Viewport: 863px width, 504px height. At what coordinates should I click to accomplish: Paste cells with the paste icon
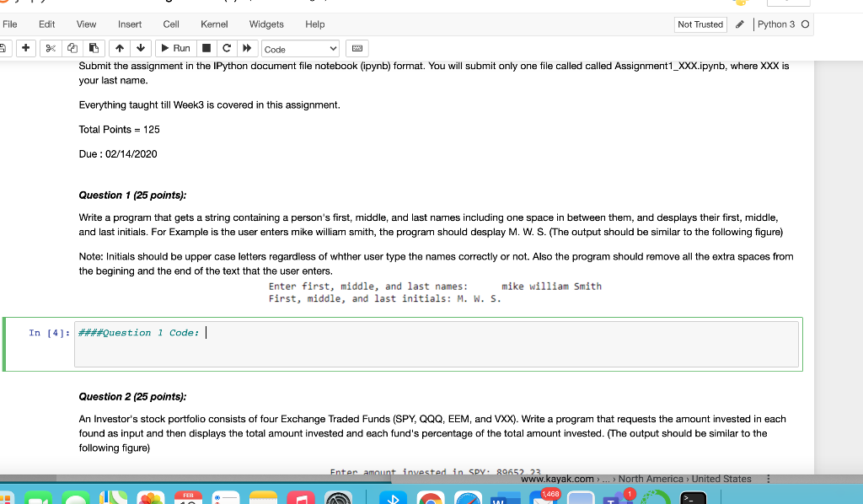pos(93,48)
